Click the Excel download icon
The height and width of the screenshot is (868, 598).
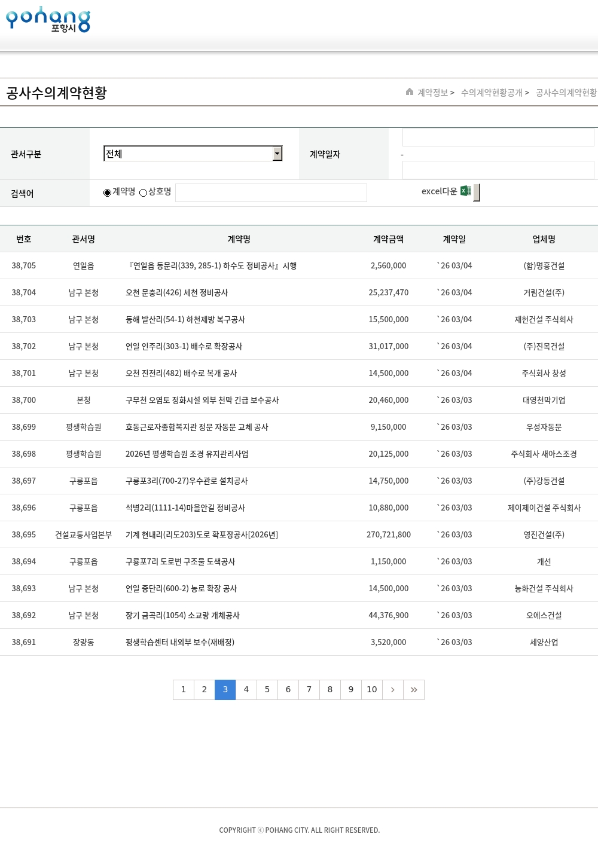tap(466, 191)
